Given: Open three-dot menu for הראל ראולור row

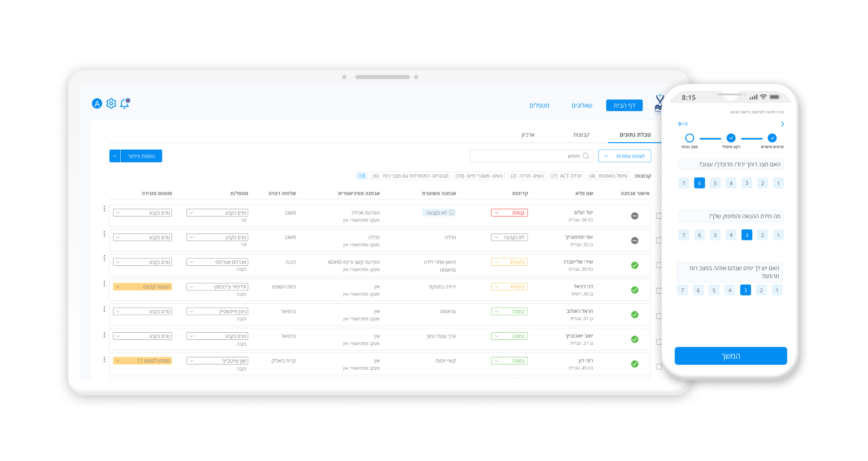Looking at the screenshot, I should click(x=104, y=309).
